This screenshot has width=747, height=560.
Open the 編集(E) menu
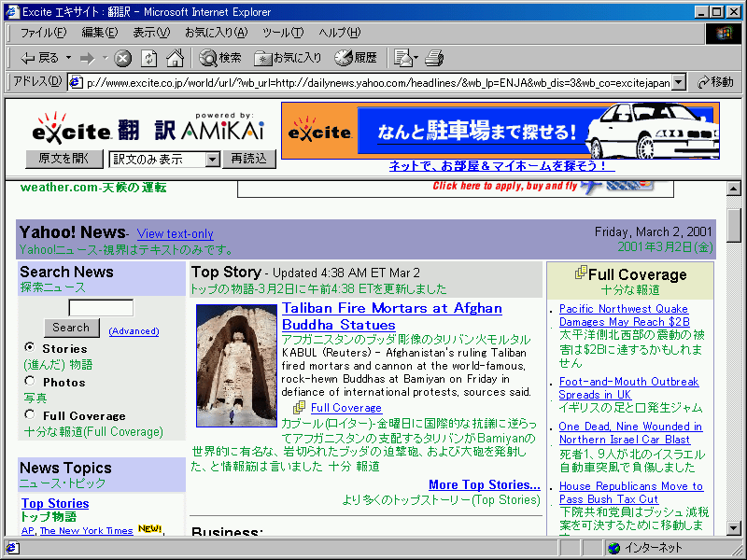(x=100, y=33)
